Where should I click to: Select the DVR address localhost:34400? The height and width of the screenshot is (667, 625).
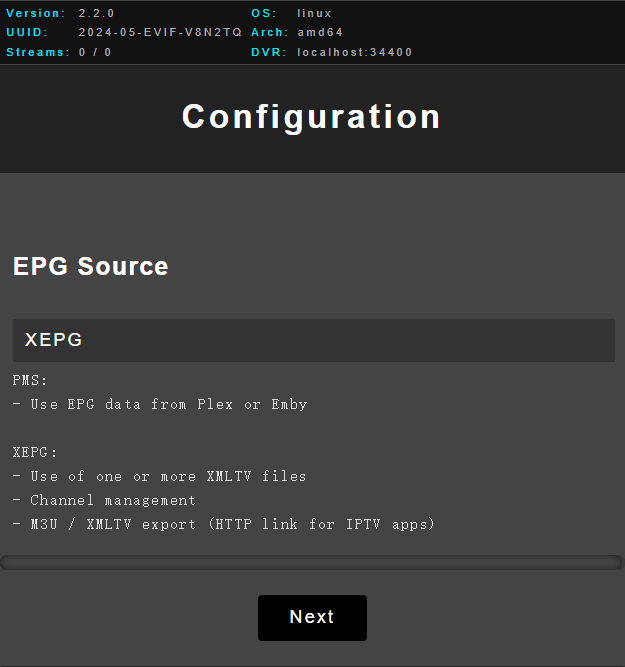(x=354, y=52)
